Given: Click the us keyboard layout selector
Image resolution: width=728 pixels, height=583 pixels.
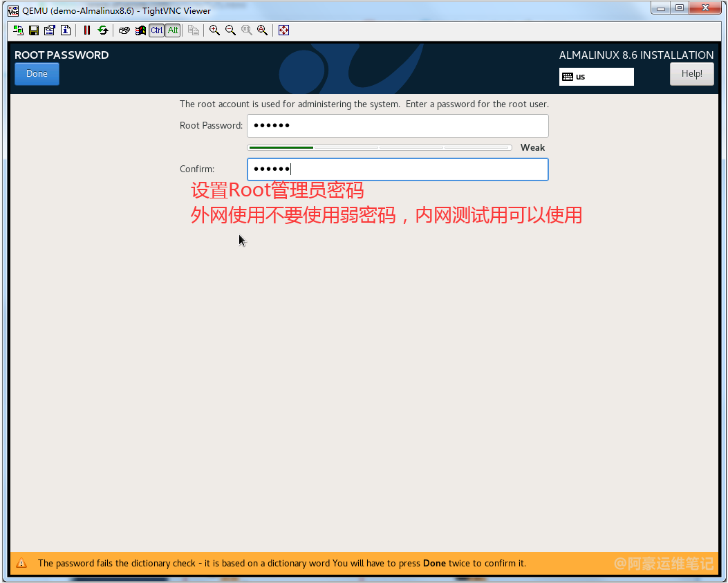Looking at the screenshot, I should pyautogui.click(x=596, y=77).
